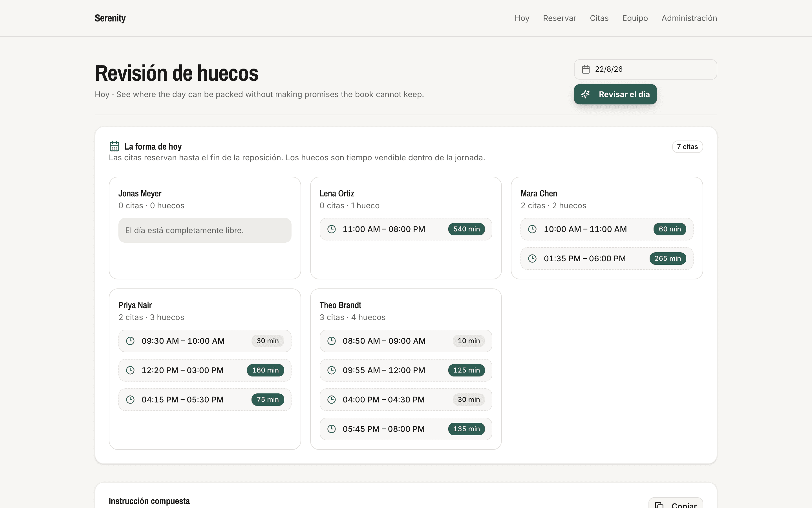Click the 75 min badge

(x=267, y=399)
